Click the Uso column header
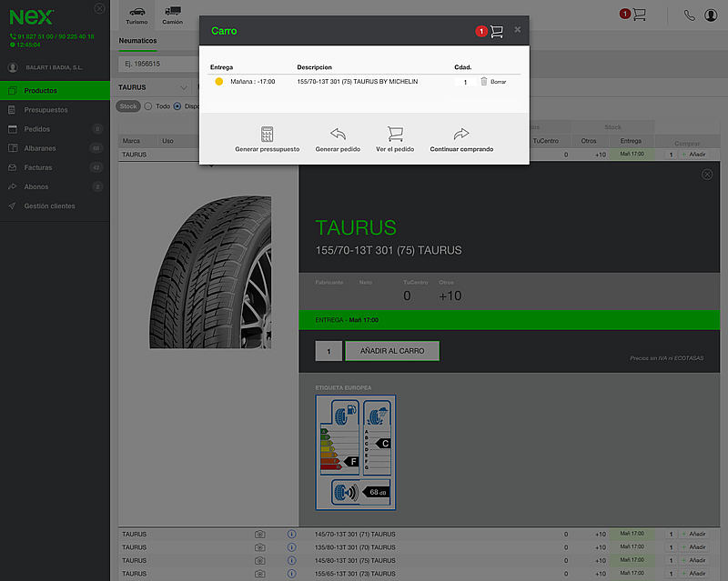 click(167, 141)
